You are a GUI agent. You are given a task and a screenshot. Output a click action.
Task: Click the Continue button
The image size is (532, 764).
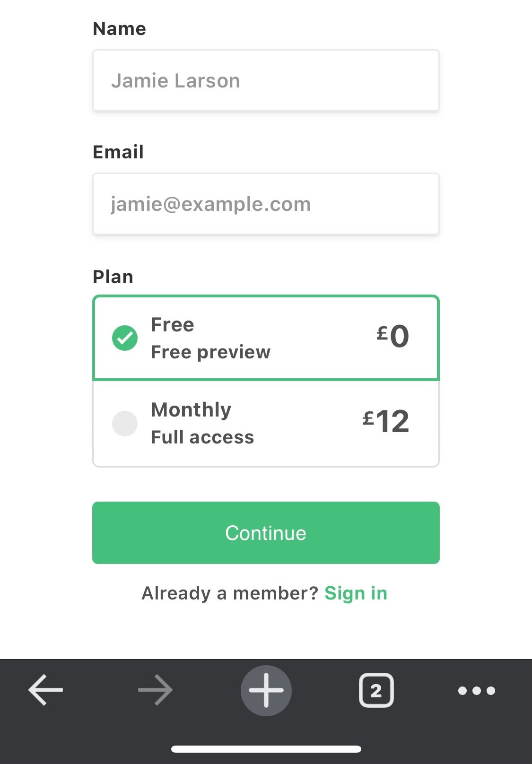(x=266, y=533)
